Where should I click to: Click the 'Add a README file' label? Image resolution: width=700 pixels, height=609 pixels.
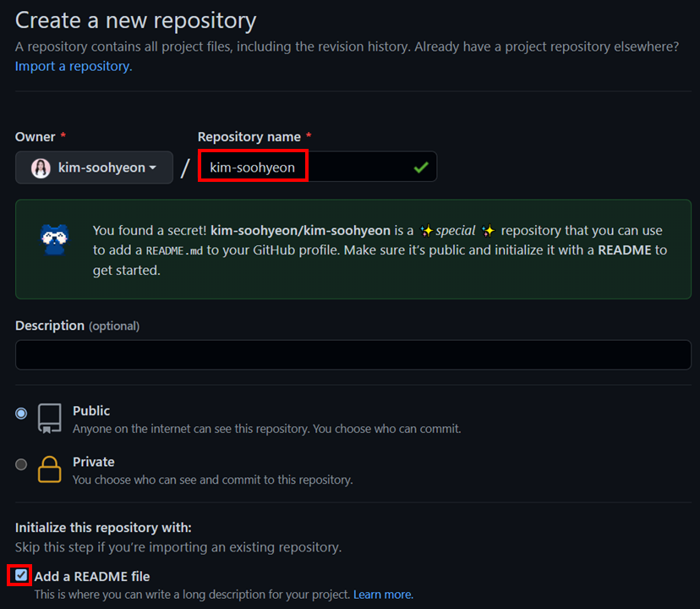pyautogui.click(x=92, y=576)
